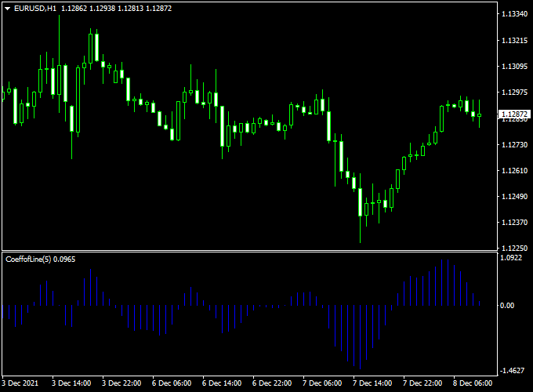
Task: Click the 1.12730 price axis label
Action: click(x=515, y=145)
